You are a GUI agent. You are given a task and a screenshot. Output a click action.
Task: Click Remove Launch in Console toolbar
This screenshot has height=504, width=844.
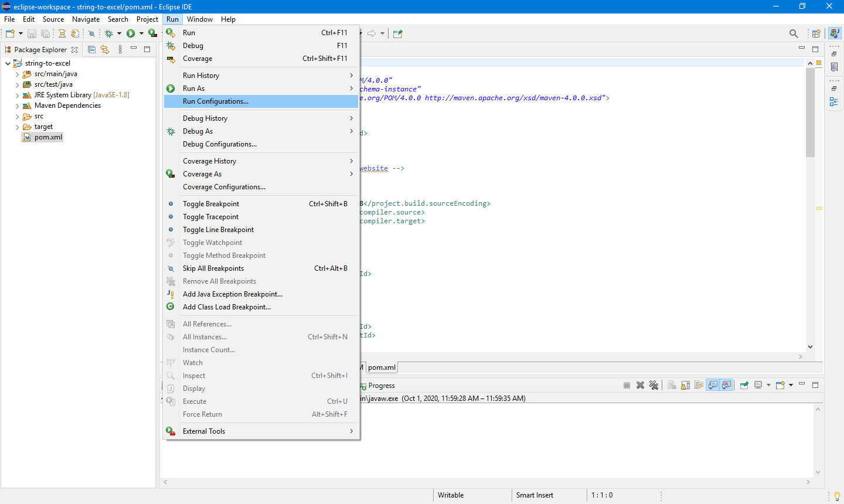pyautogui.click(x=640, y=385)
